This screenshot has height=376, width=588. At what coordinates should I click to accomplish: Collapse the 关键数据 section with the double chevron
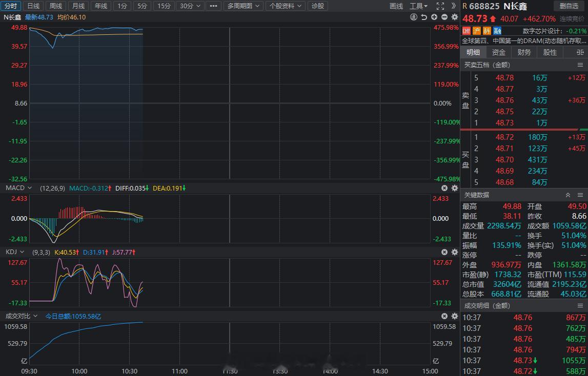coord(568,195)
